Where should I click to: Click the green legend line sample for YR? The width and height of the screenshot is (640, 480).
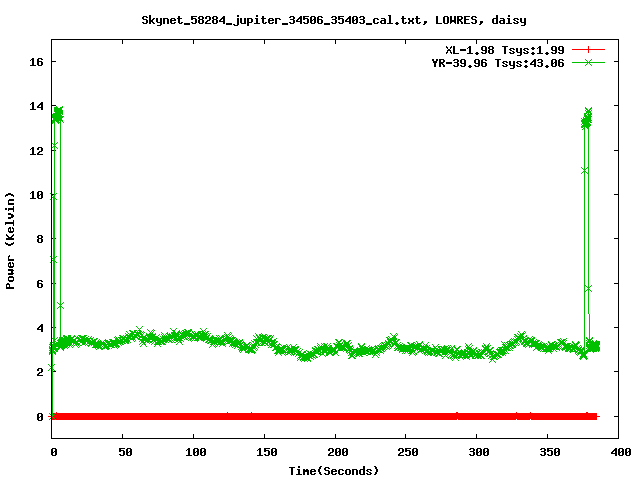[588, 62]
